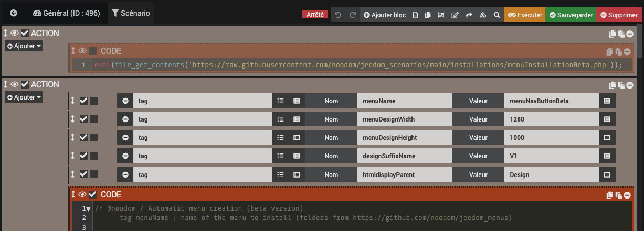Remove the second ACTION block
The width and height of the screenshot is (644, 231).
tap(629, 85)
